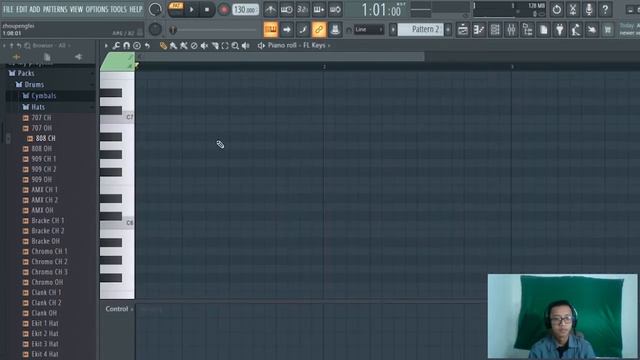The height and width of the screenshot is (360, 640).
Task: Open the TOOLS menu
Action: coord(118,9)
